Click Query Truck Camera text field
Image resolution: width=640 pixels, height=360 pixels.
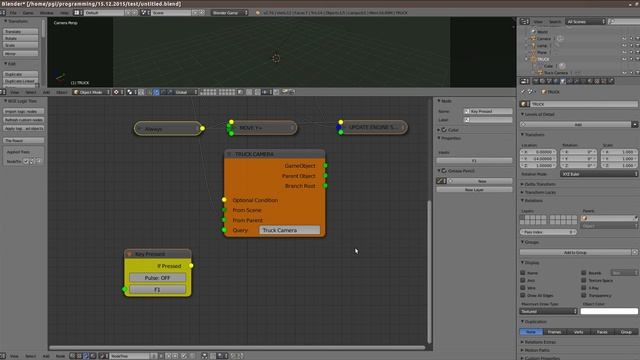[x=289, y=230]
